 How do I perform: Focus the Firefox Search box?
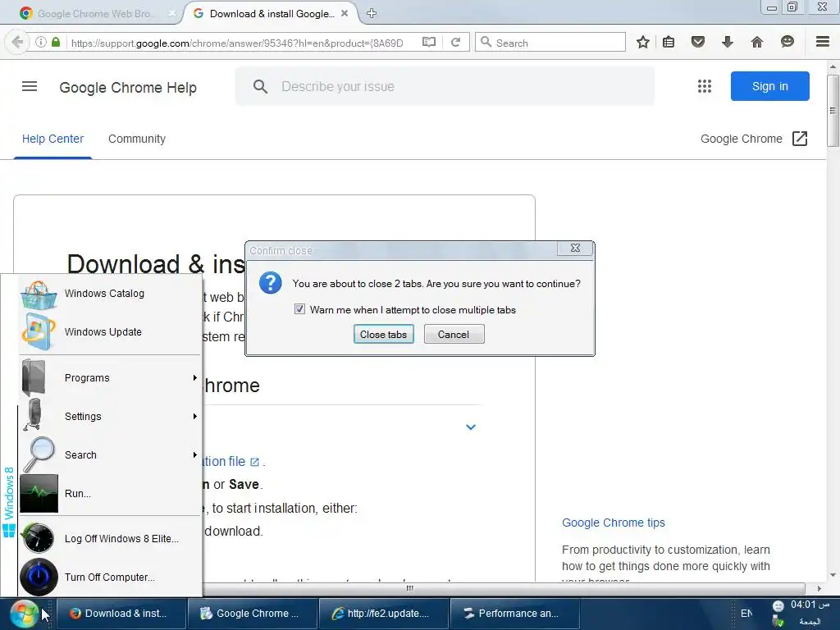pyautogui.click(x=550, y=43)
